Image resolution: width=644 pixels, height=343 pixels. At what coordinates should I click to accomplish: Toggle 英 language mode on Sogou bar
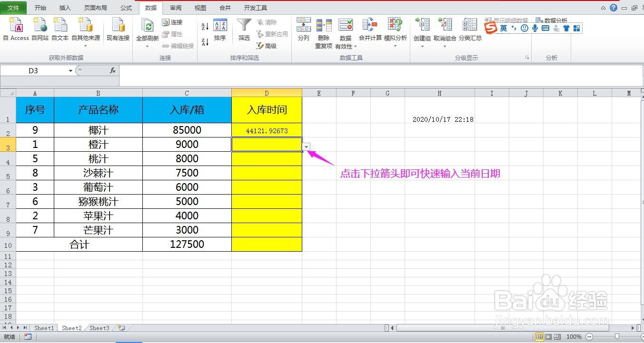(503, 28)
